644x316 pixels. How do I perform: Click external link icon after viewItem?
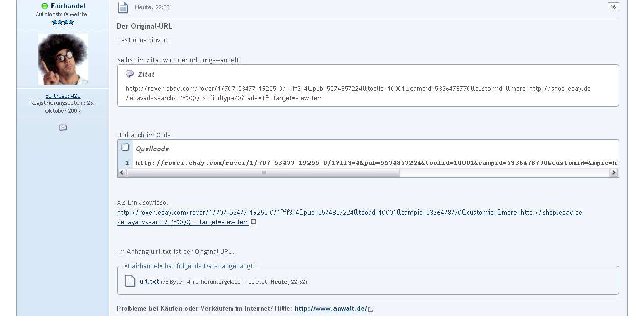click(x=253, y=222)
